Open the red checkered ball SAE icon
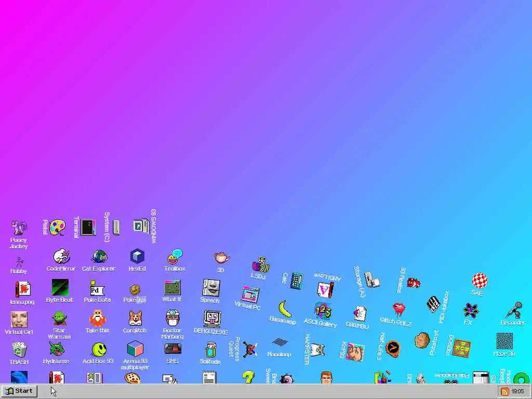The image size is (532, 399). pyautogui.click(x=480, y=280)
